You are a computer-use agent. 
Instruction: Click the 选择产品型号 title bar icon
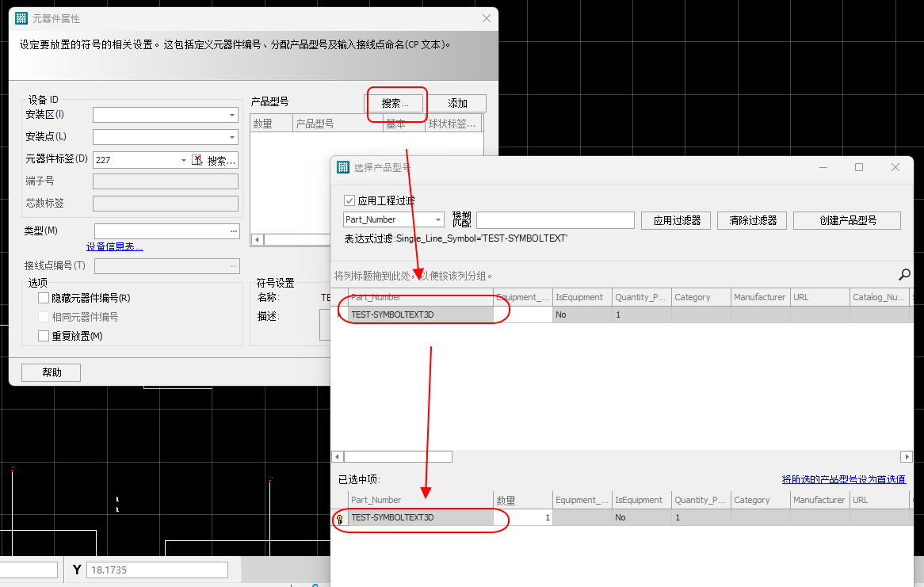343,167
